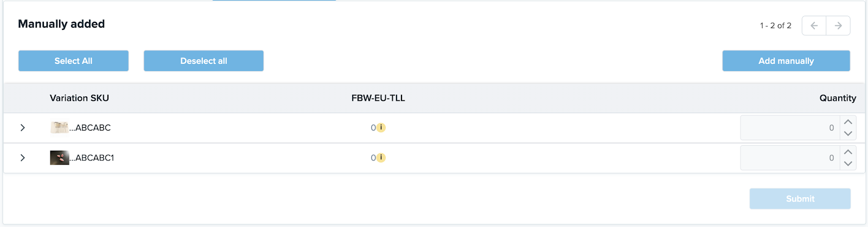868x227 pixels.
Task: Click the Deselect all button
Action: pos(203,61)
